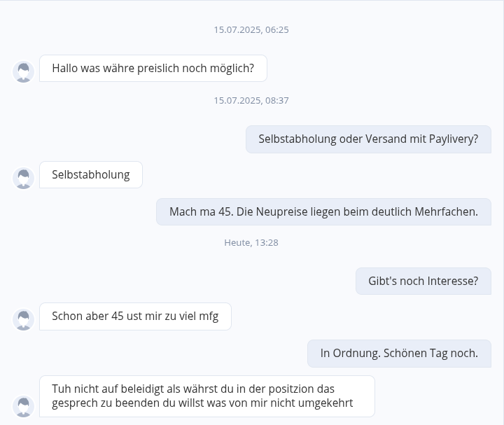Click the word "Paylivery?" in the sent message

pos(454,139)
